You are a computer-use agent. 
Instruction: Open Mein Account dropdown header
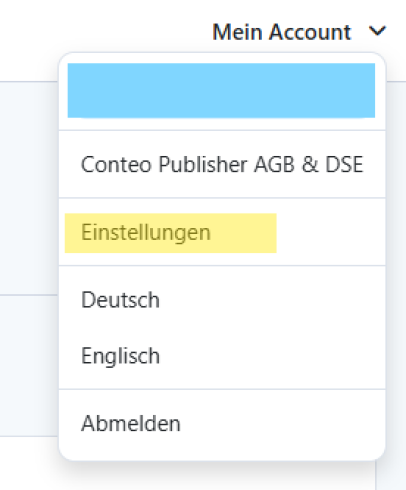point(299,32)
